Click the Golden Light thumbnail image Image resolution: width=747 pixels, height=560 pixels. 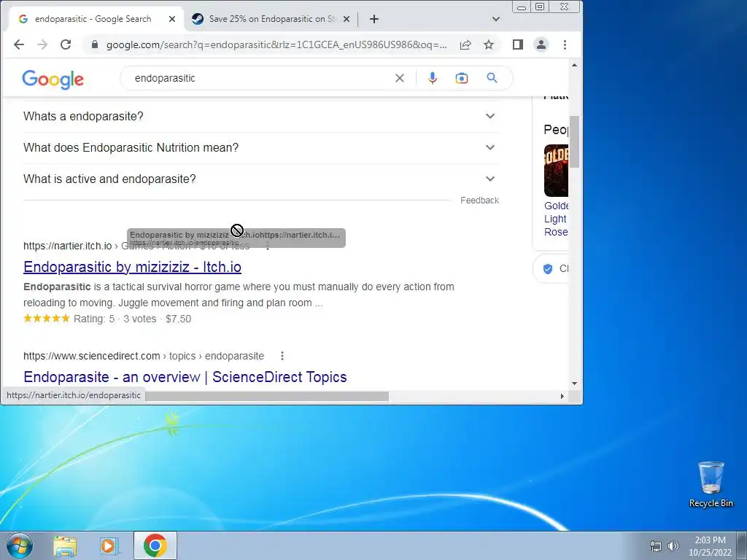coord(556,171)
